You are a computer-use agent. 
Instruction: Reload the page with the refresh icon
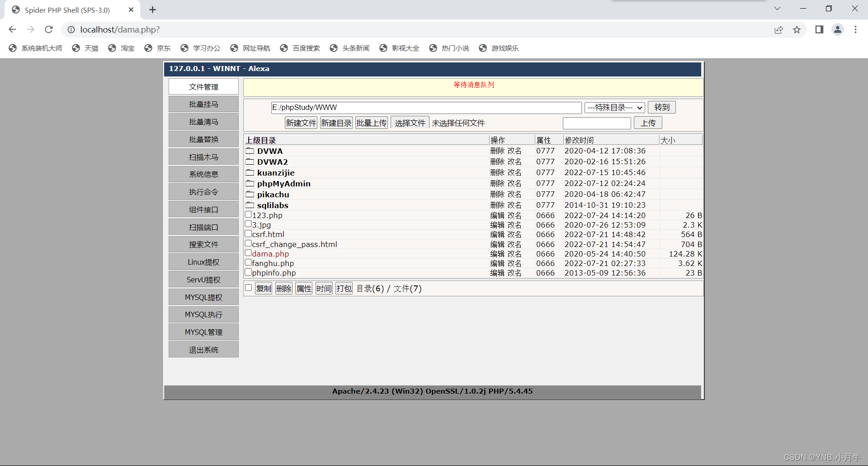coord(49,29)
